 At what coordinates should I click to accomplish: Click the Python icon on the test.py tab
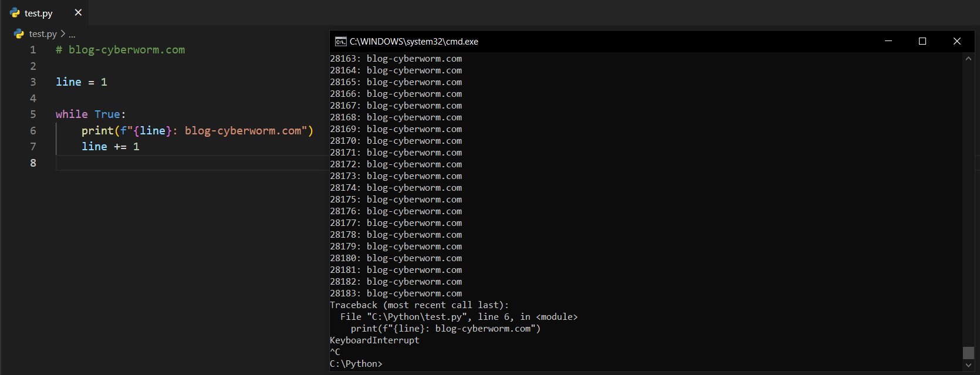click(15, 13)
